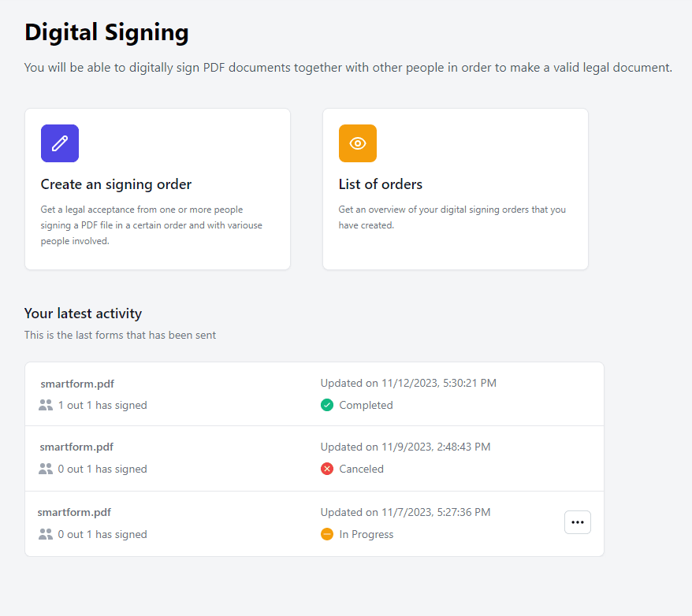Click the people icon on the Canceled smartform row

coord(46,469)
